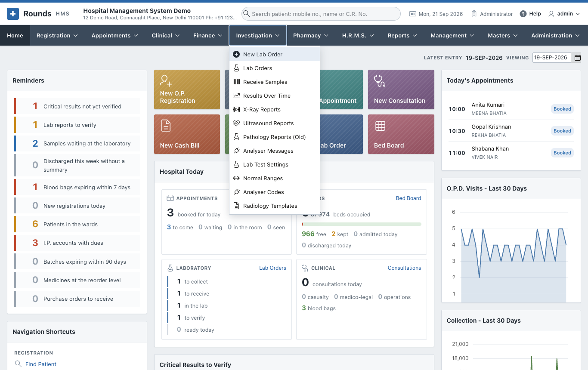Open Help from the top bar
Image resolution: width=588 pixels, height=370 pixels.
point(530,14)
